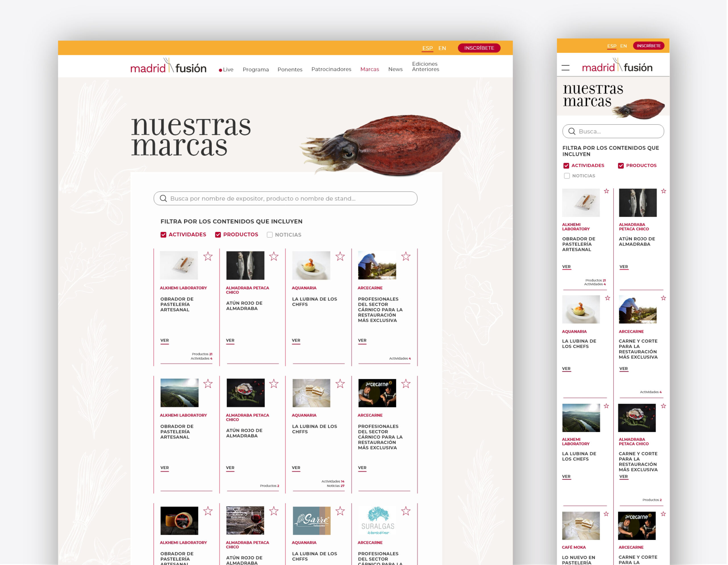Check the mobile Noticias filter

tap(567, 176)
